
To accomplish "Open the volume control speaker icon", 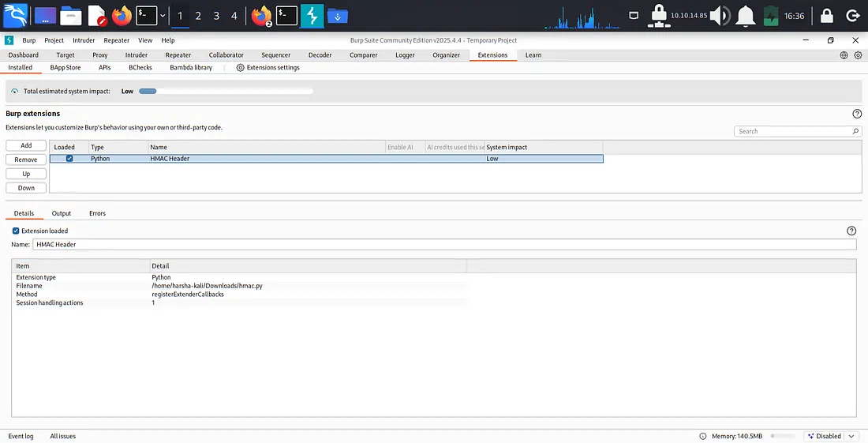I will coord(720,16).
